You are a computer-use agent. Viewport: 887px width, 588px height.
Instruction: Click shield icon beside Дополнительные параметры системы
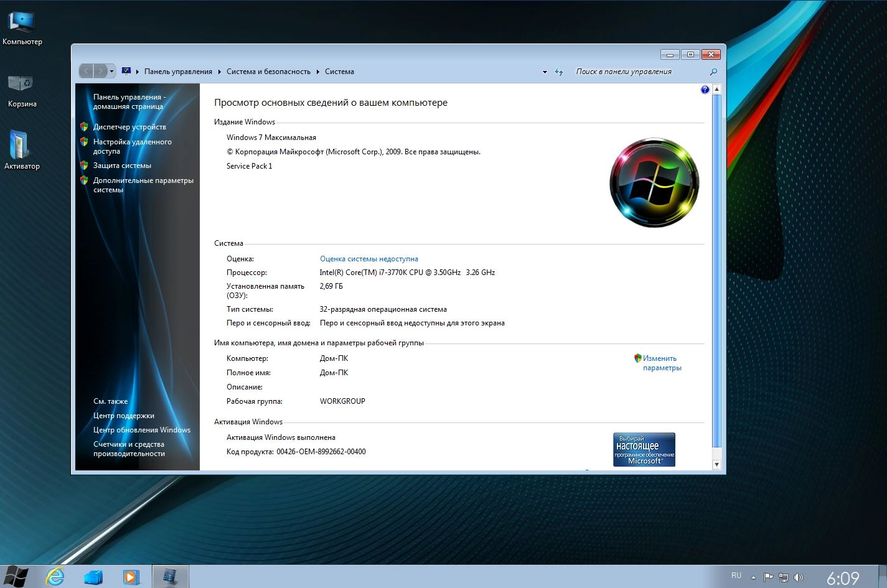tap(84, 180)
